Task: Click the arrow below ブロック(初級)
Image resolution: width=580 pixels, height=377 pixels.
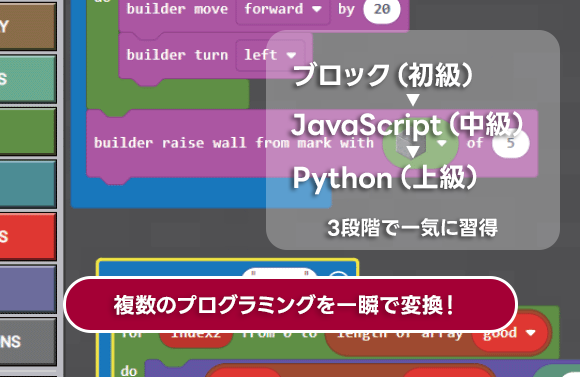Action: 412,99
